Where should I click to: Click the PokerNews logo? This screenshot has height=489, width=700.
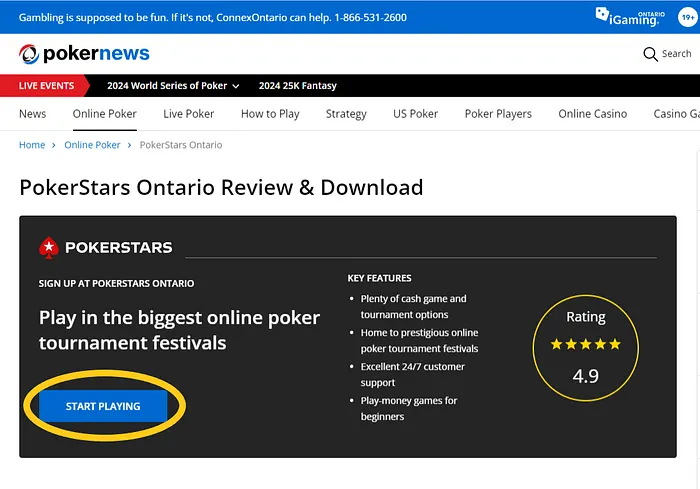84,54
